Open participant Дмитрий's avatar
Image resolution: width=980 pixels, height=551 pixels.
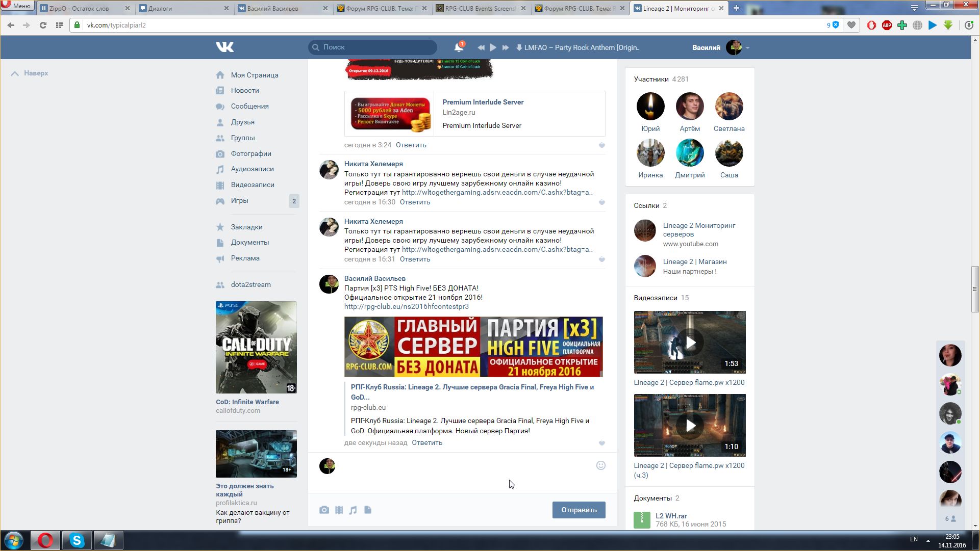(689, 152)
